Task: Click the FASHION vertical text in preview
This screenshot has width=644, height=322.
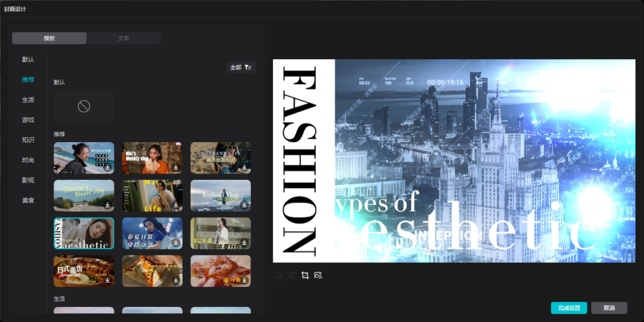Action: 300,161
